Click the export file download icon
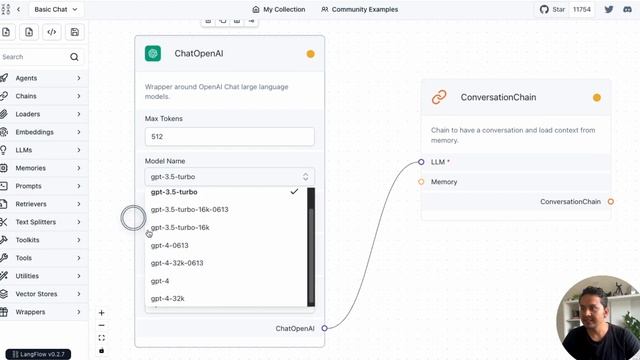Image resolution: width=640 pixels, height=360 pixels. (x=29, y=32)
